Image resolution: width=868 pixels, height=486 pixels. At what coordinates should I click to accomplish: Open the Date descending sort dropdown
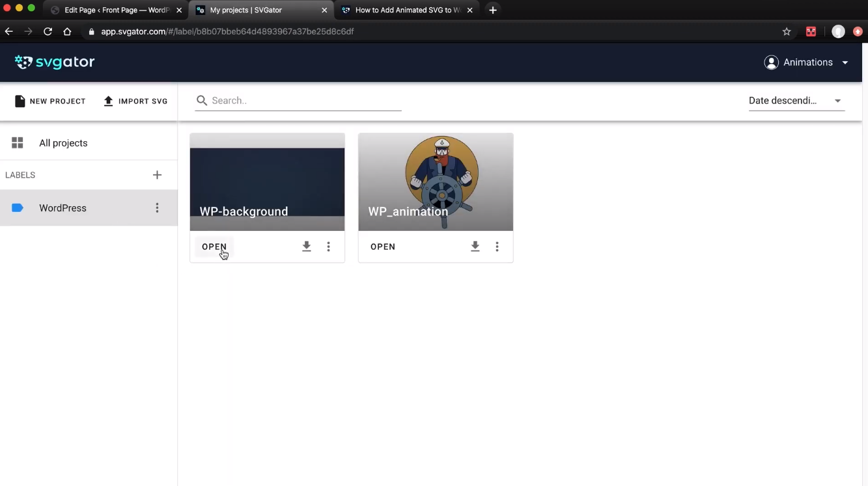point(796,100)
